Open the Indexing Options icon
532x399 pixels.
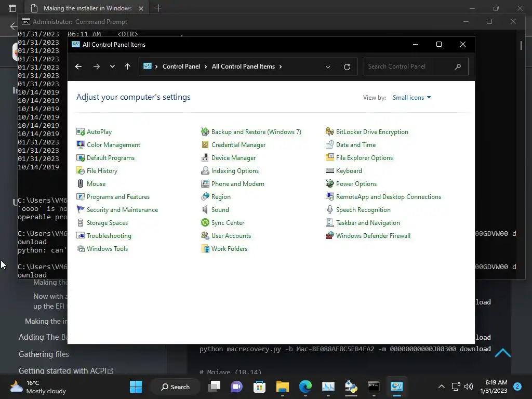point(205,170)
